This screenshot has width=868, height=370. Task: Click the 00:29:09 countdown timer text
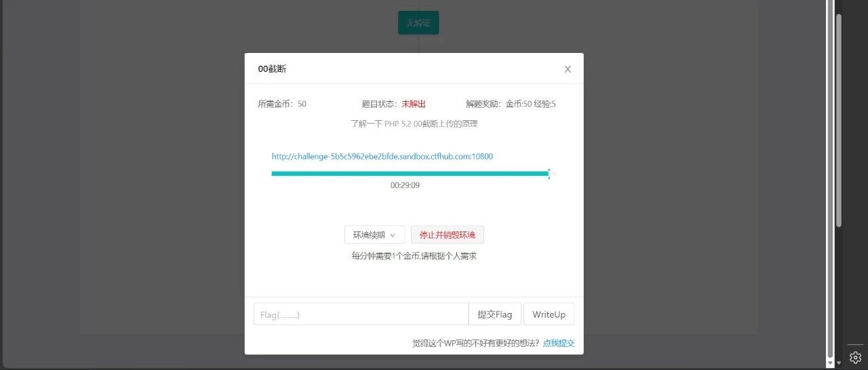coord(405,185)
